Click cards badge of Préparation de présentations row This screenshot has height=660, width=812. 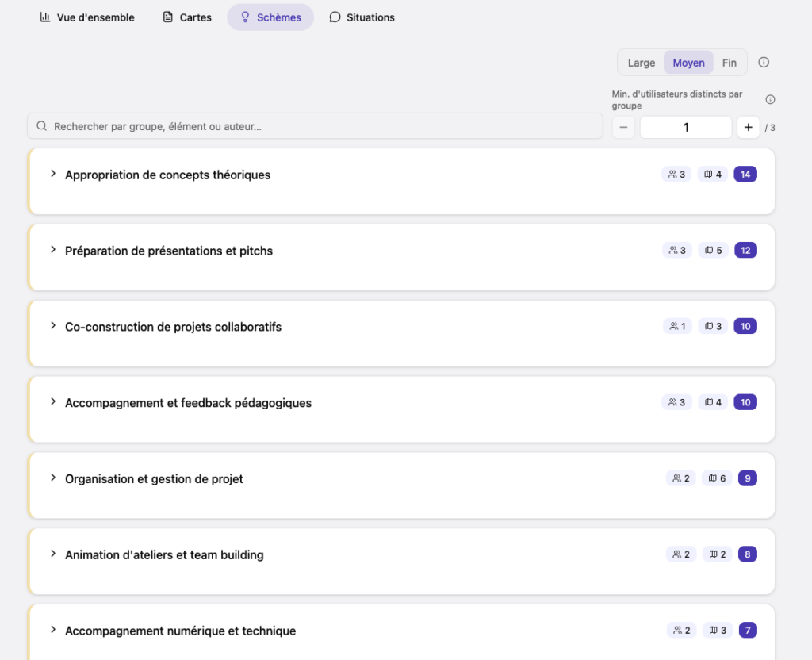point(713,250)
